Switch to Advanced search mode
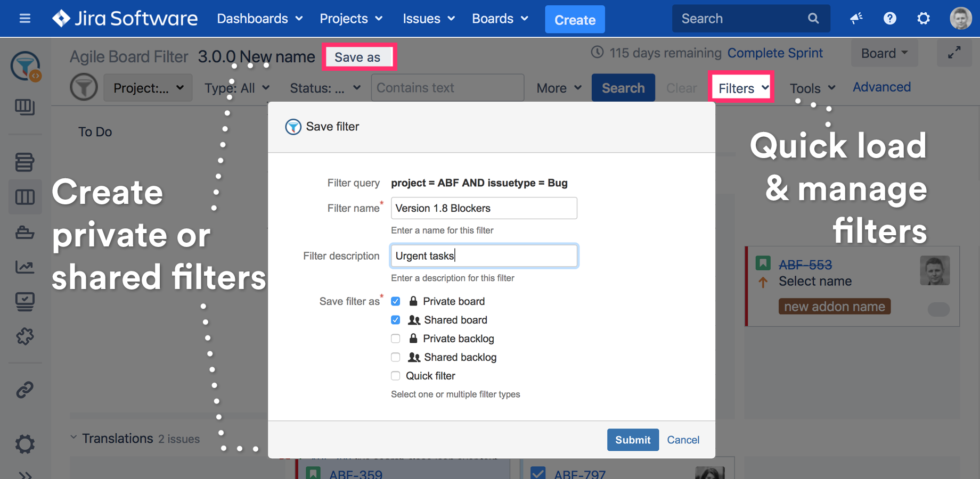This screenshot has width=980, height=479. click(x=881, y=87)
